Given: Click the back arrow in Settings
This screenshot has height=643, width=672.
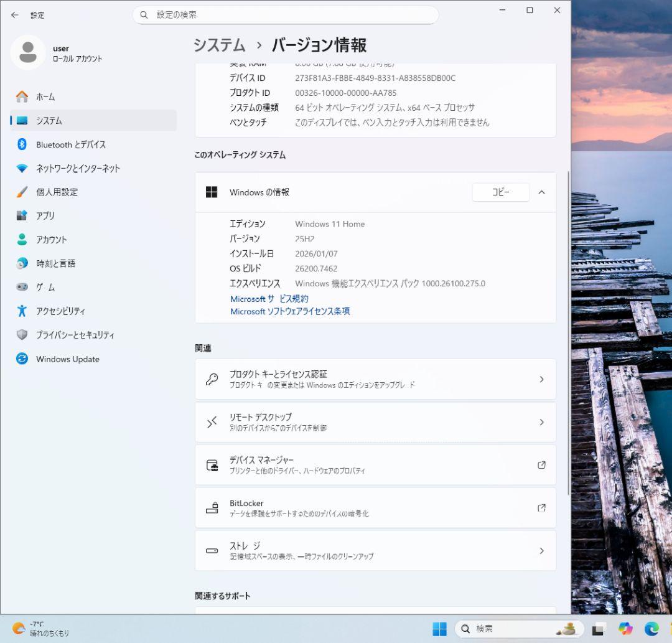Looking at the screenshot, I should [x=14, y=15].
